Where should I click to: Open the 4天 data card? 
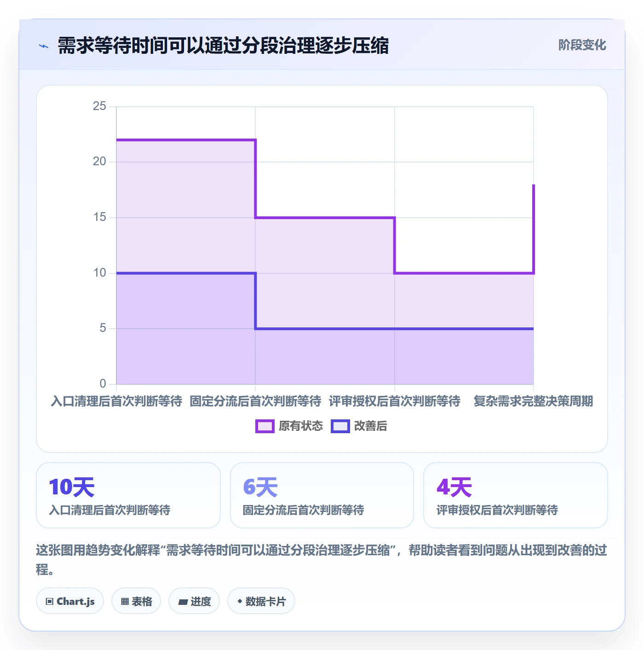(516, 495)
